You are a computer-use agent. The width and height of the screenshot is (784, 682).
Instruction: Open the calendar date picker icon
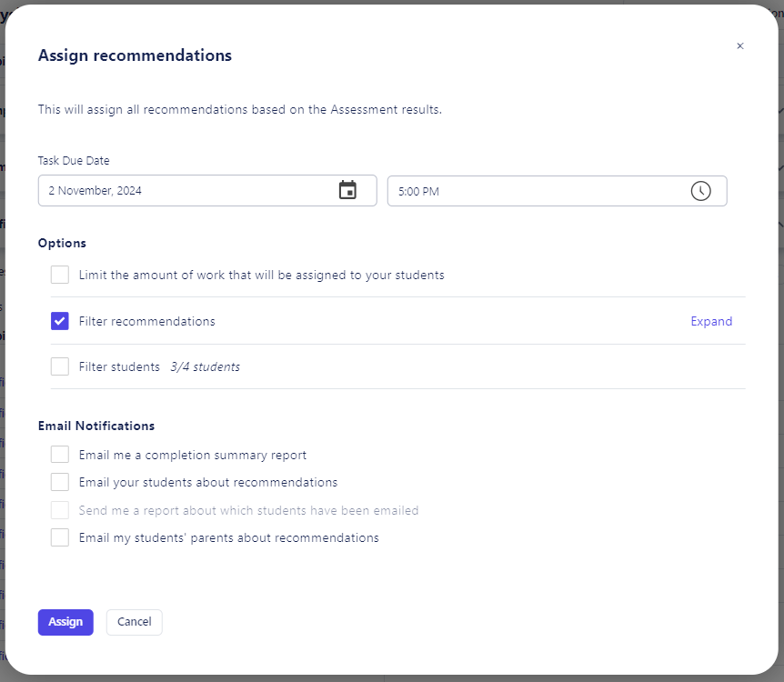[x=347, y=190]
